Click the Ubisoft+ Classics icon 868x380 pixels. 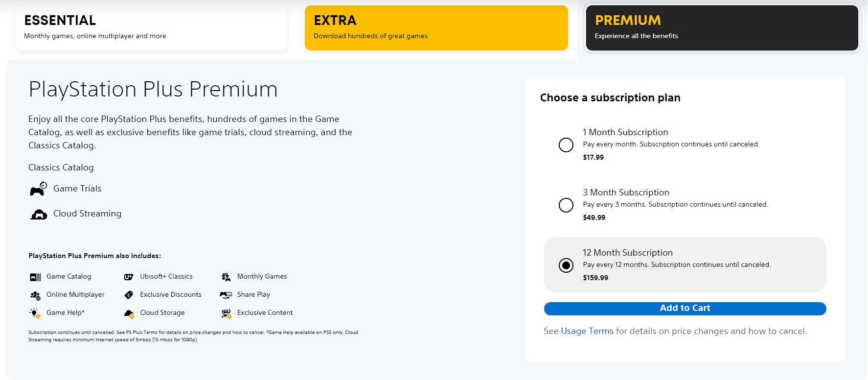coord(129,276)
